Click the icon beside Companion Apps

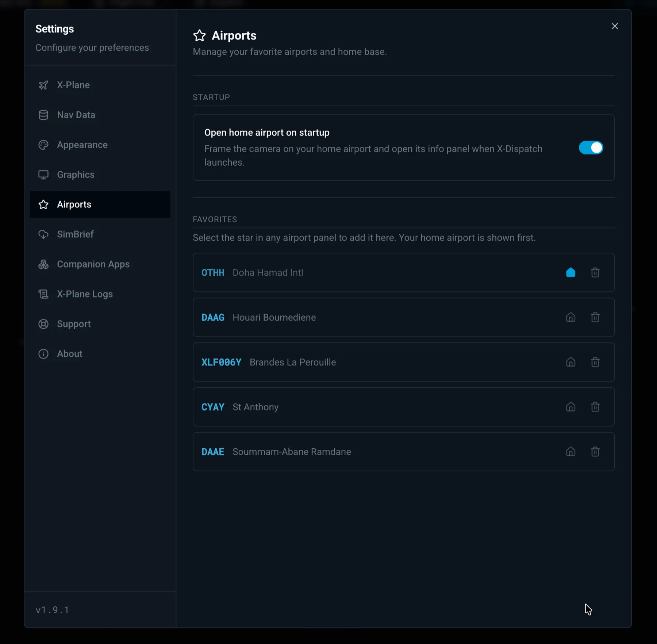[43, 264]
